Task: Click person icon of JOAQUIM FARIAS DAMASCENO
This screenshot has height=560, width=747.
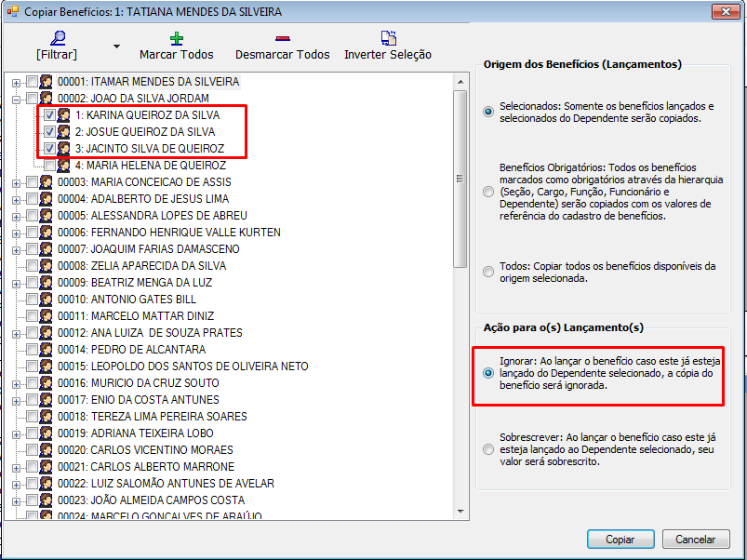Action: (46, 249)
